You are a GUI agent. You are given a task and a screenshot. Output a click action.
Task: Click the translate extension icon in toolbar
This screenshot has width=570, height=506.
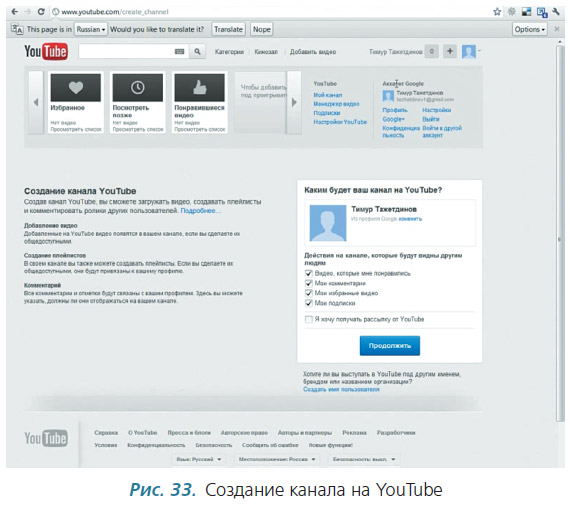click(x=542, y=12)
